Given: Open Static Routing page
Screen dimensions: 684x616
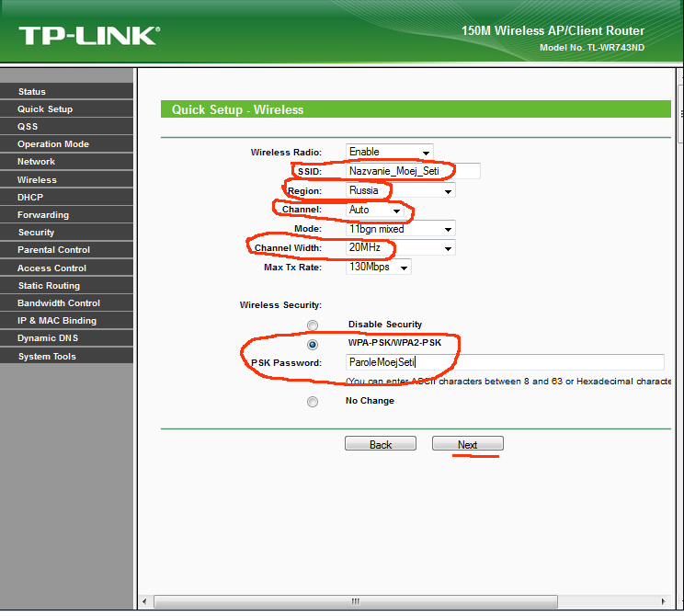Looking at the screenshot, I should pyautogui.click(x=67, y=285).
